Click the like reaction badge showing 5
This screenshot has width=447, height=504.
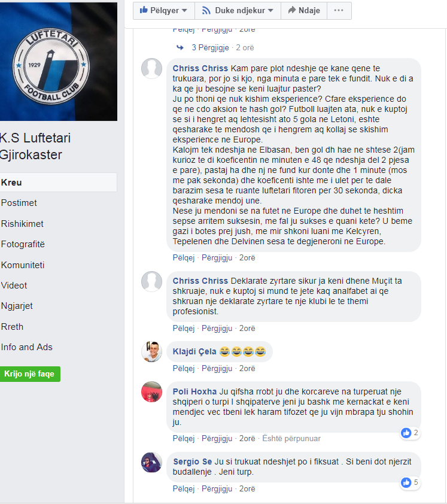point(410,482)
